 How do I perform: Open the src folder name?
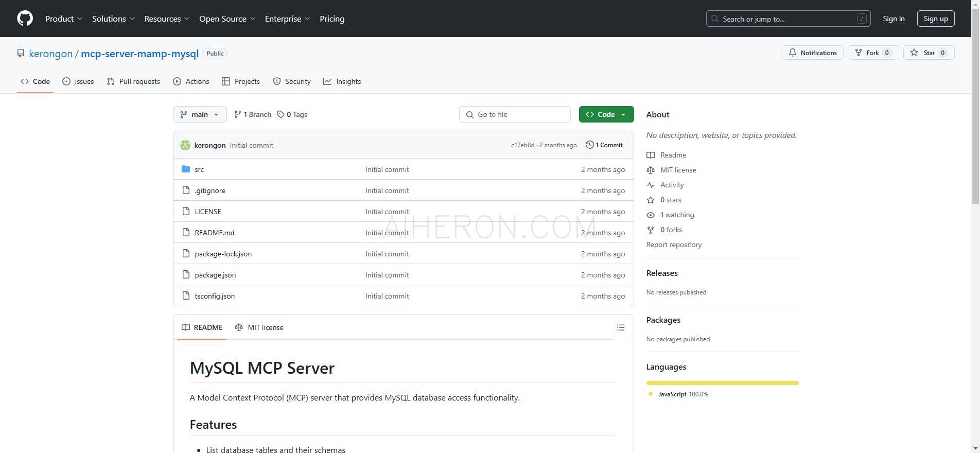click(x=199, y=169)
